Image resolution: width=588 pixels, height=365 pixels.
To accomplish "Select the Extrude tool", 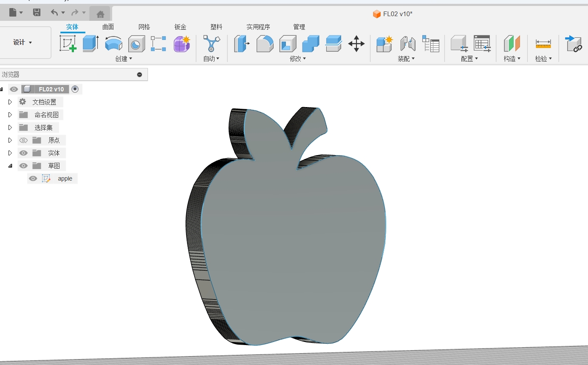I will click(x=90, y=43).
